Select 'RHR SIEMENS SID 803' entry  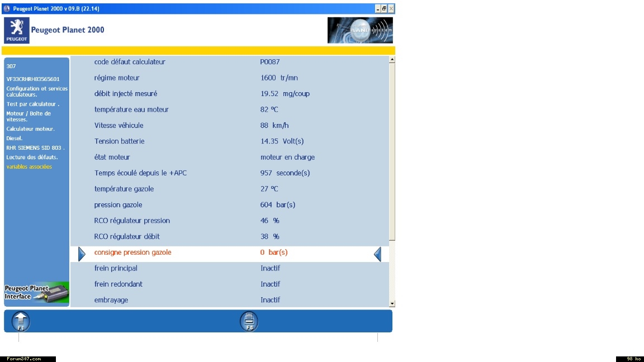[x=35, y=148]
